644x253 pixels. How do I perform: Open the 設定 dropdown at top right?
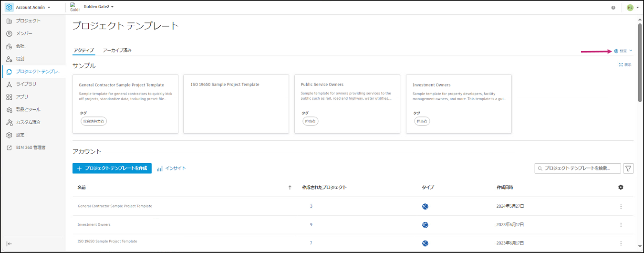coord(623,51)
